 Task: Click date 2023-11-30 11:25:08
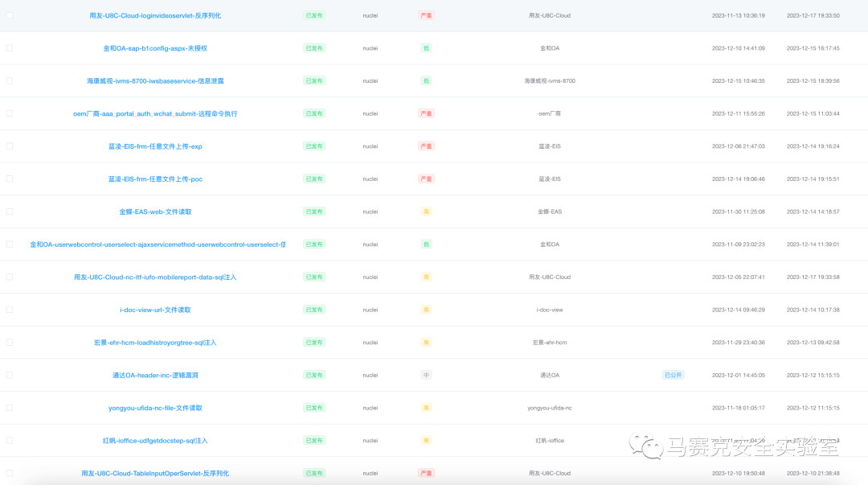click(739, 212)
